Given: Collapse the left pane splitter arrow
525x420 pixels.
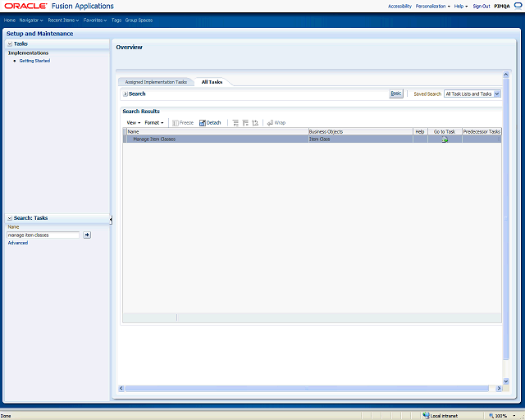Looking at the screenshot, I should point(111,219).
